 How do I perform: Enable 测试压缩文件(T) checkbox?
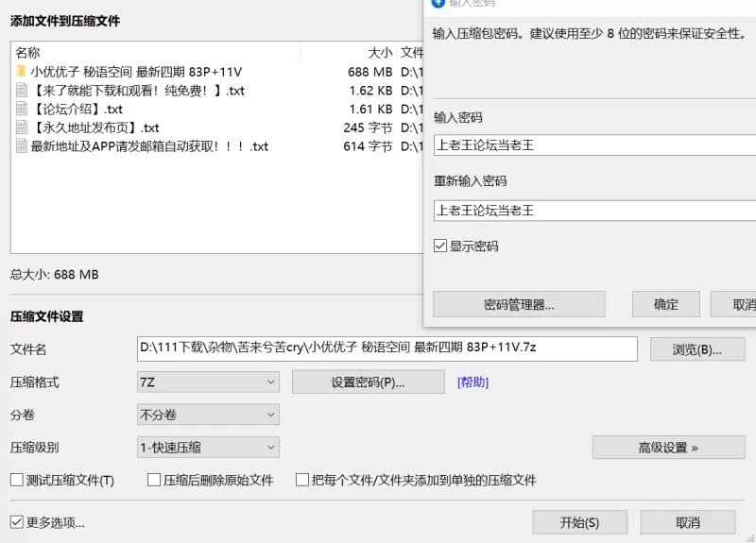click(x=17, y=480)
